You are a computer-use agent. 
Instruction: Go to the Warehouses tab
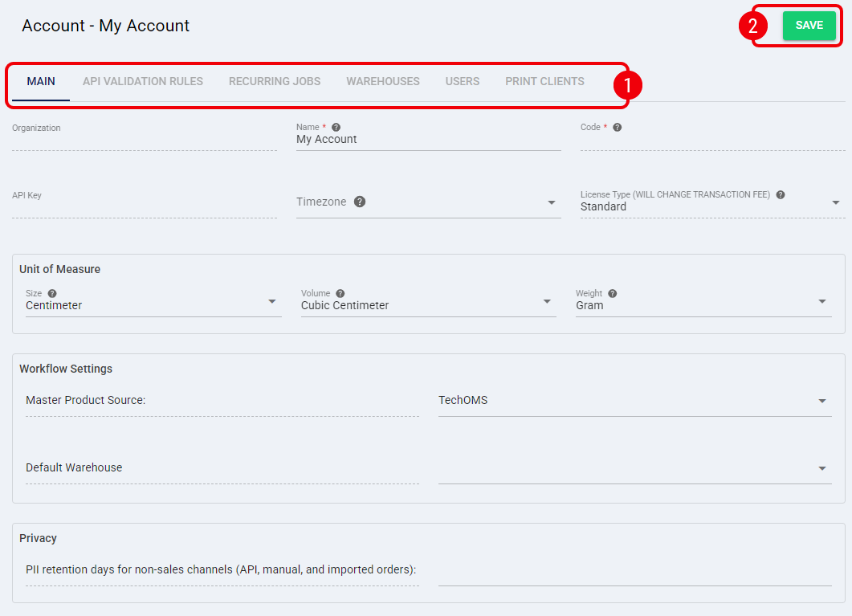[383, 81]
